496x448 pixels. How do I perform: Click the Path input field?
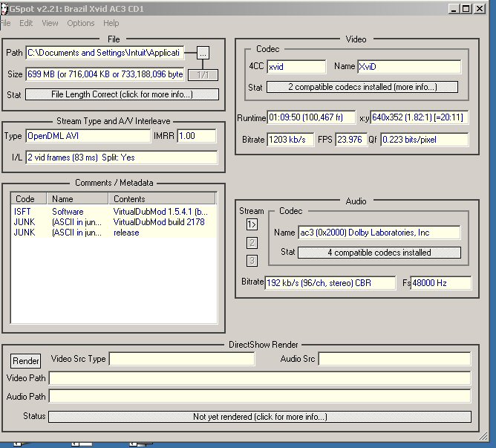pos(105,53)
